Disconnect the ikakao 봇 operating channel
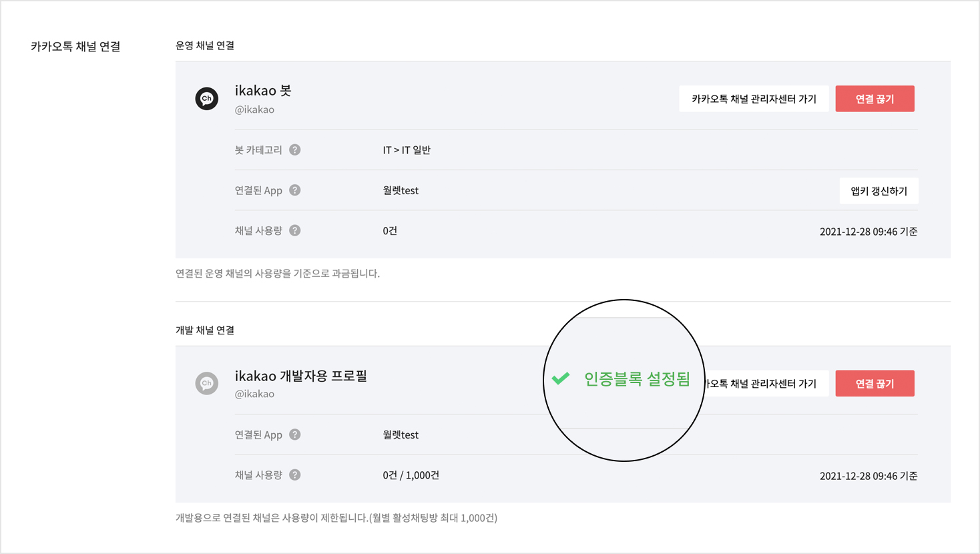Viewport: 980px width, 554px height. click(875, 99)
